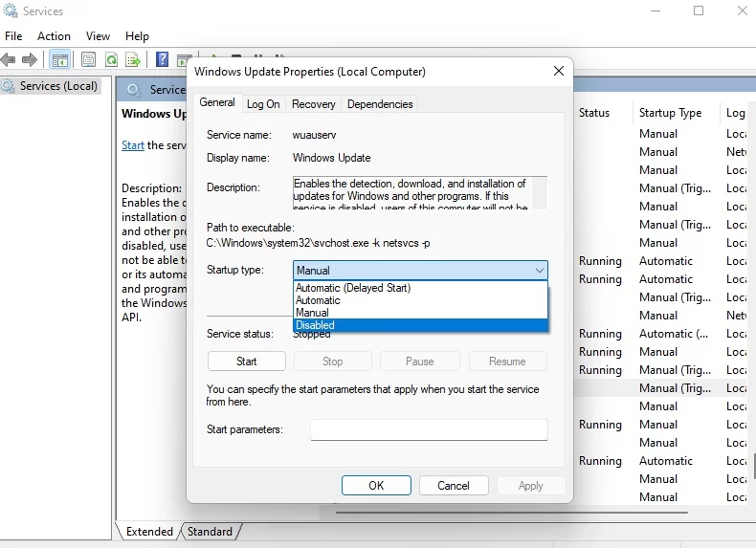Image resolution: width=756 pixels, height=548 pixels.
Task: Click the 'Windows Update' display name text
Action: 332,158
